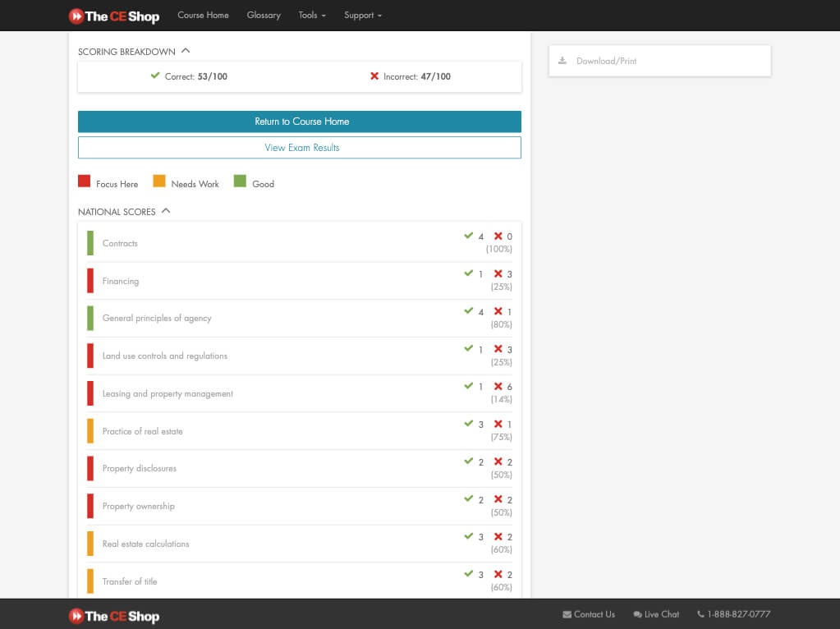
Task: Click the red X next to Incorrect score
Action: [x=374, y=76]
